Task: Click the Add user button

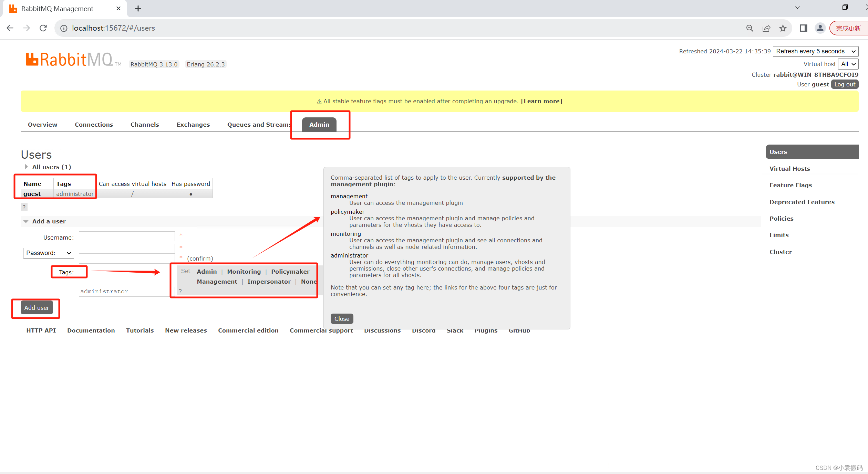Action: (x=36, y=308)
